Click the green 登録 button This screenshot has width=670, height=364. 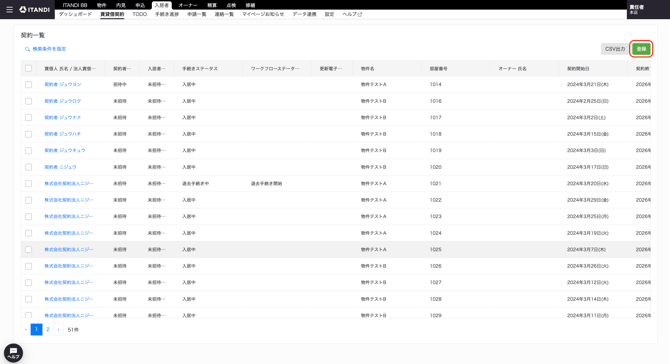coord(641,49)
